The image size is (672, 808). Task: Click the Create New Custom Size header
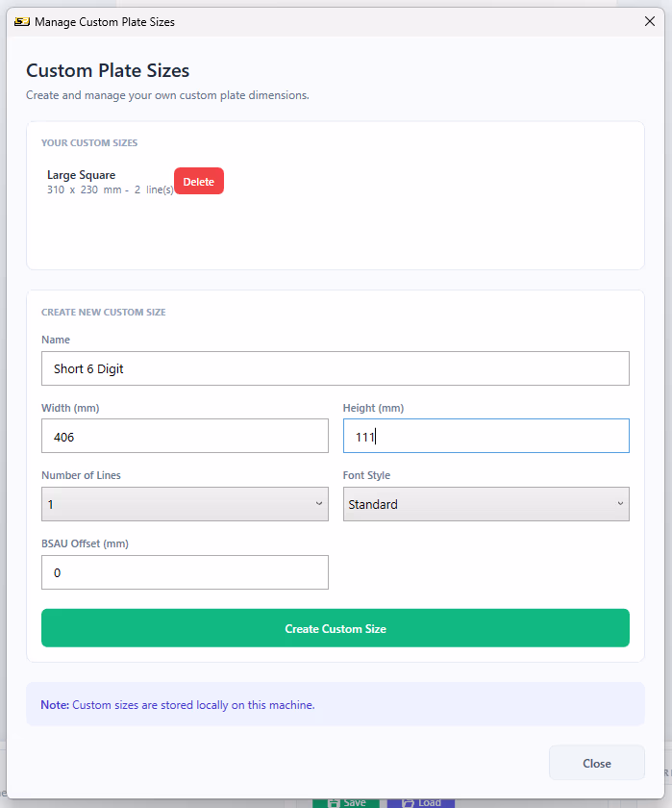point(104,313)
